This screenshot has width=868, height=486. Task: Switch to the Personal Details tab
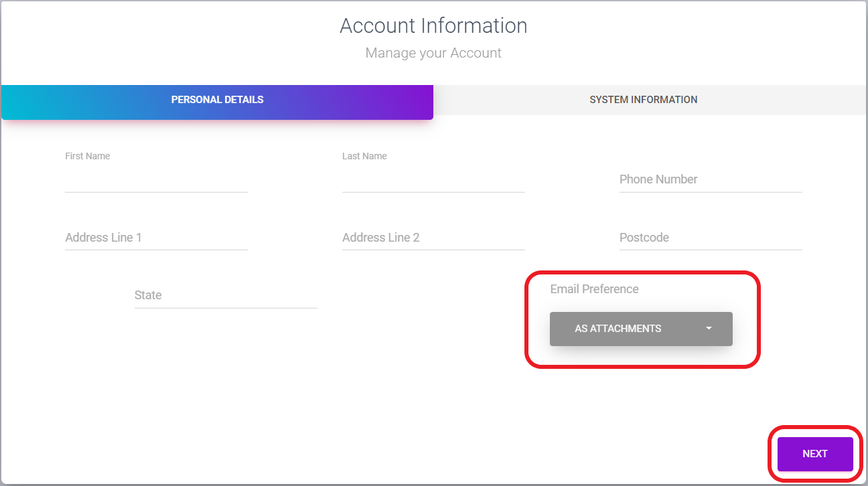click(217, 100)
